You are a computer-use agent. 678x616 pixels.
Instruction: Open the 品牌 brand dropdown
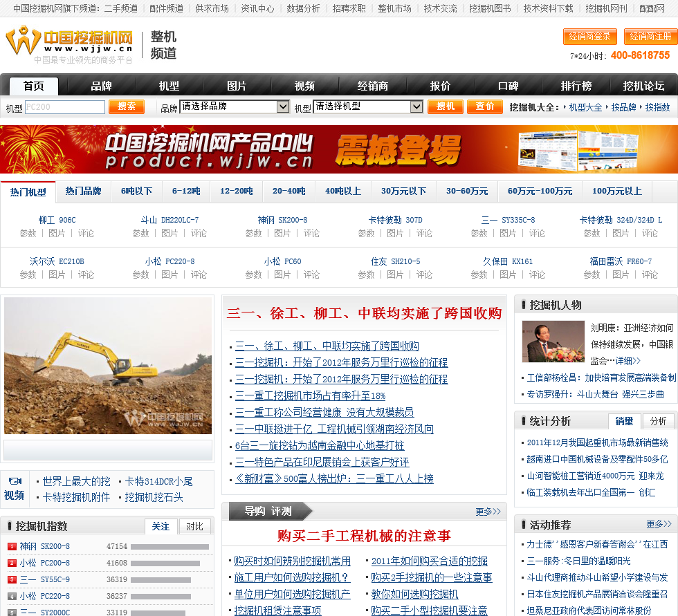coord(235,106)
